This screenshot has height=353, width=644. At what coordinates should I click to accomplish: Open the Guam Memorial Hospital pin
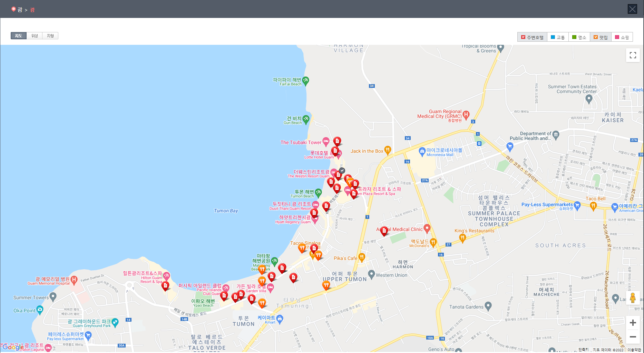pyautogui.click(x=74, y=280)
